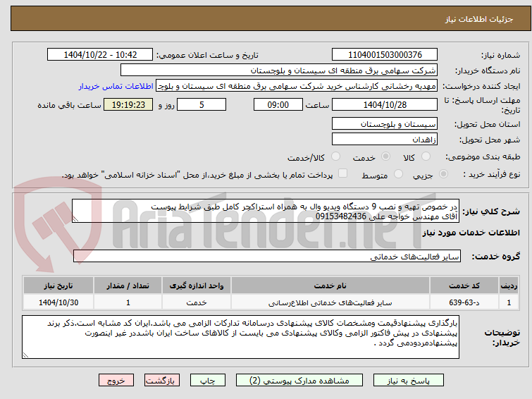Open اطلاعات تماس خریدار link
Screen dimensions: 532x399
(116, 86)
